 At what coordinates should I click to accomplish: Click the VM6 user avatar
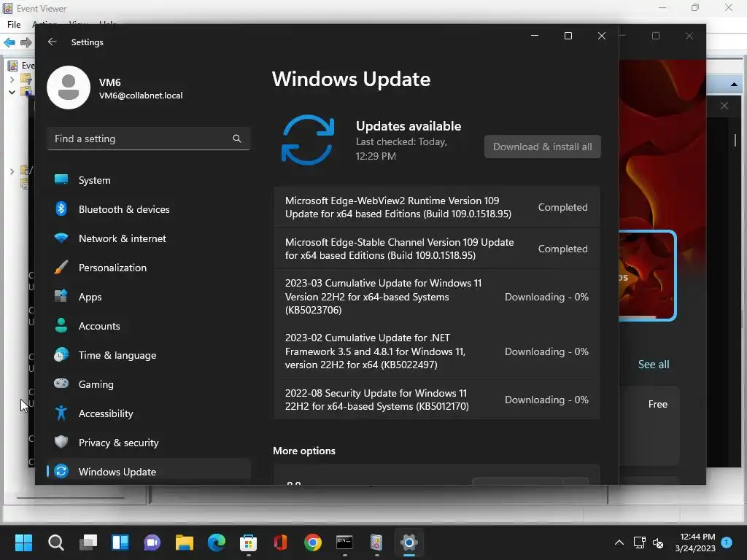point(69,87)
